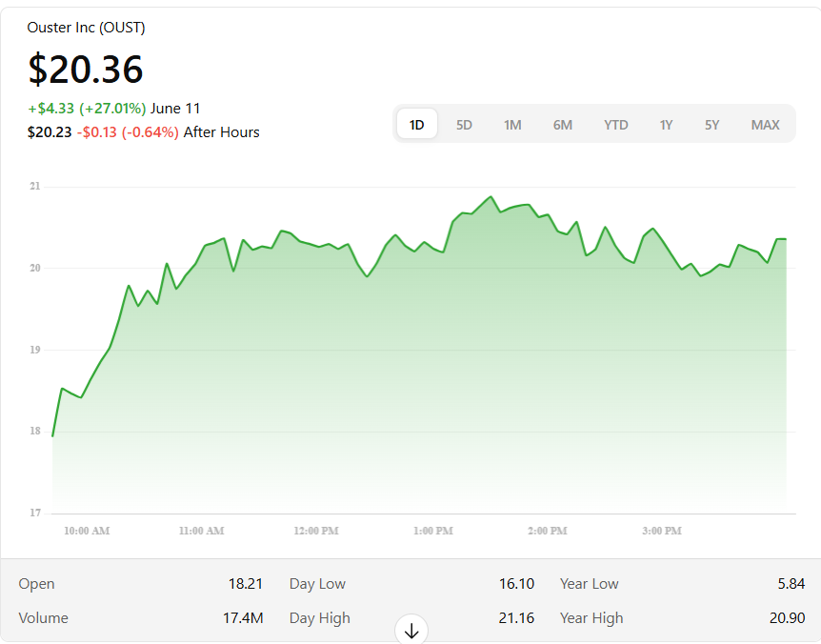This screenshot has height=644, width=821.
Task: Select the MAX range tab
Action: pyautogui.click(x=766, y=125)
